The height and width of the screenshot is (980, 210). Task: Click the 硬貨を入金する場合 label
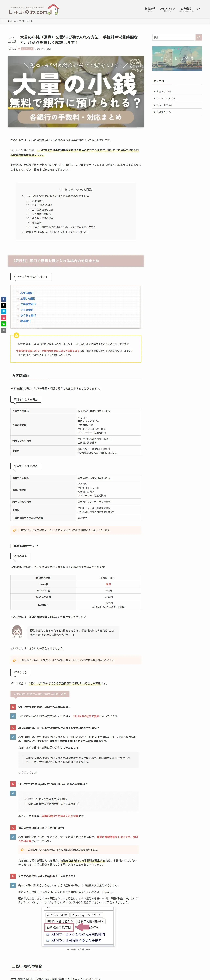(26, 400)
